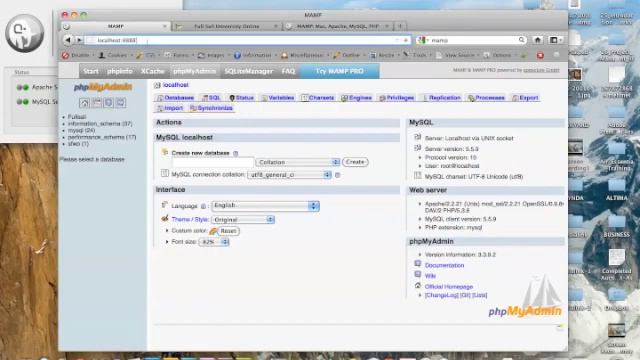
Task: Open the Information menu on developer toolbar
Action: (255, 55)
